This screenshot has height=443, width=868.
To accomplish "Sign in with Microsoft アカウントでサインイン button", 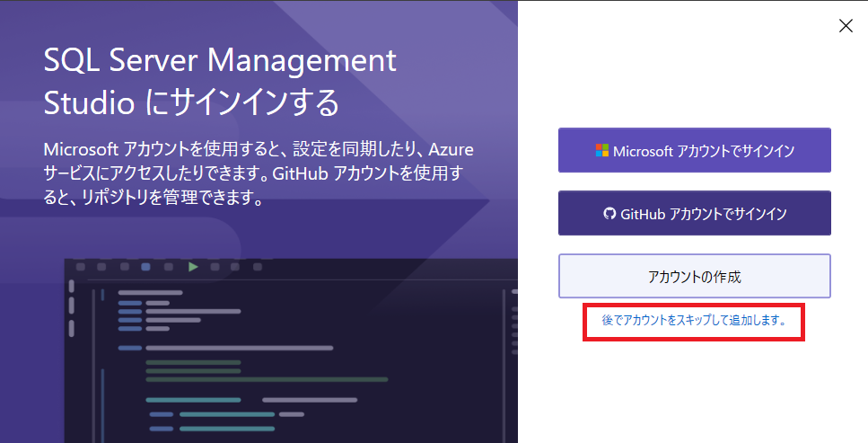I will 694,150.
